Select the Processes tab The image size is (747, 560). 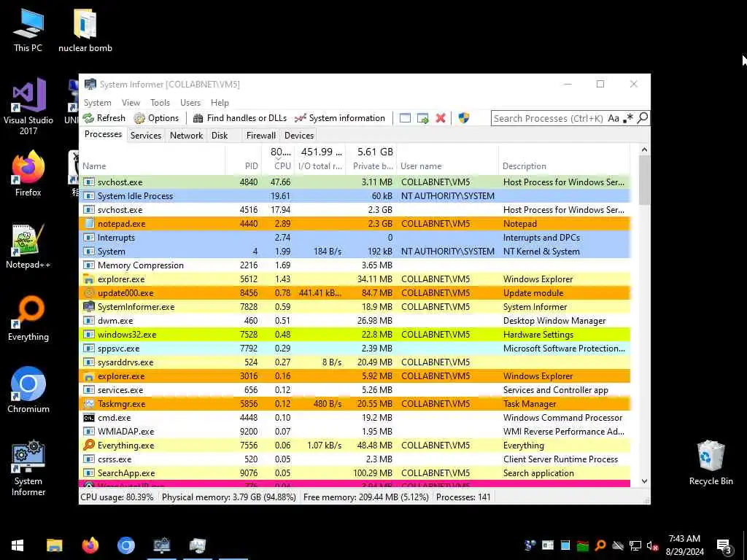103,134
